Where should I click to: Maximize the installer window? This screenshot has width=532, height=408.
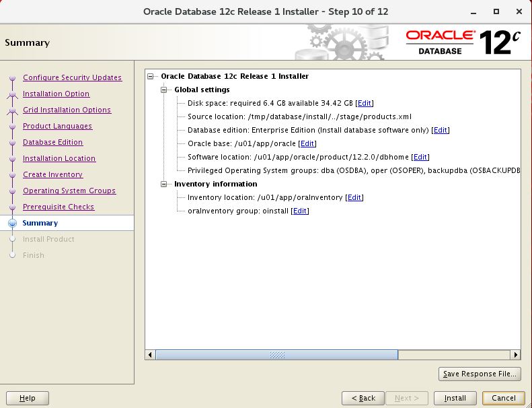pyautogui.click(x=496, y=12)
